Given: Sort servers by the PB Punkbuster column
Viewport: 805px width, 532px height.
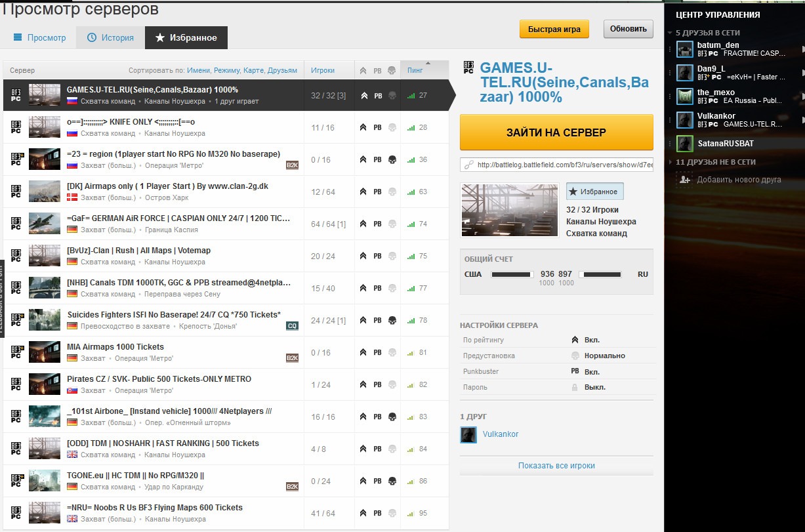Looking at the screenshot, I should pyautogui.click(x=377, y=70).
